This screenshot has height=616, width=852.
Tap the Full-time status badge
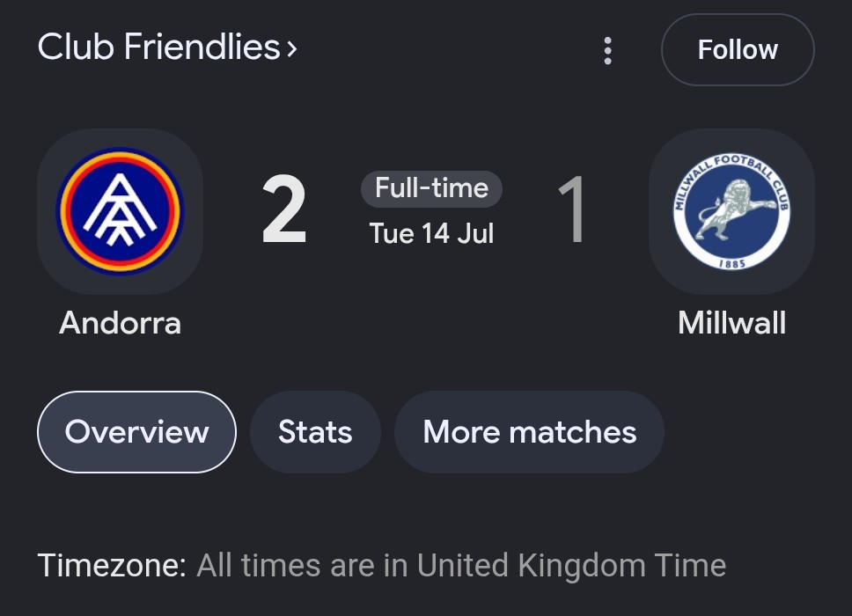(x=431, y=188)
